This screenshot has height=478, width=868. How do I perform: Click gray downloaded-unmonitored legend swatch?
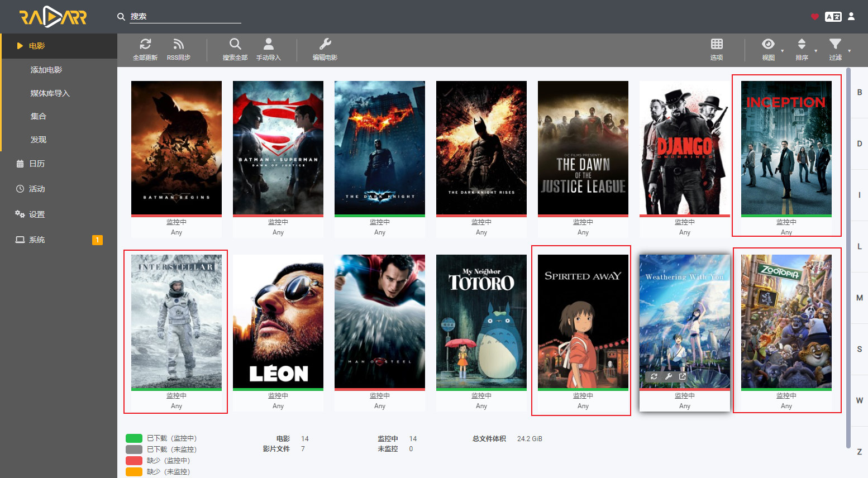click(x=134, y=450)
